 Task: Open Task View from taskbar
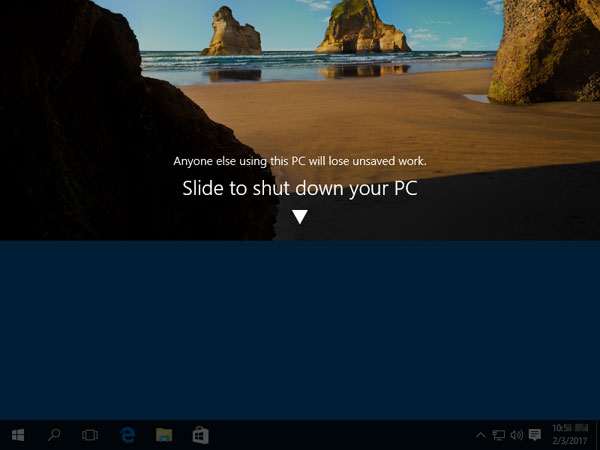90,435
